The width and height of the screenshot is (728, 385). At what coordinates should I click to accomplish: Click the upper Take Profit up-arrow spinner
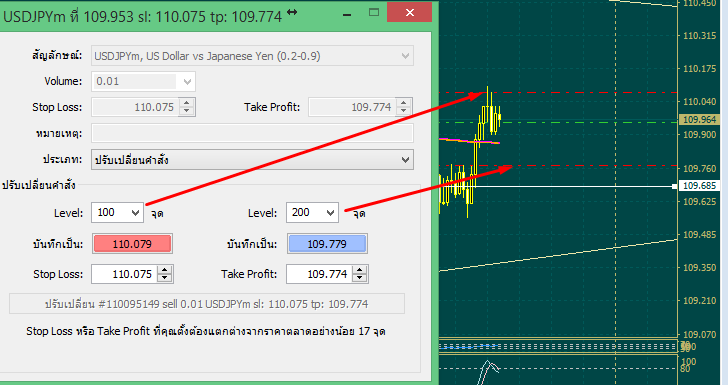(403, 103)
